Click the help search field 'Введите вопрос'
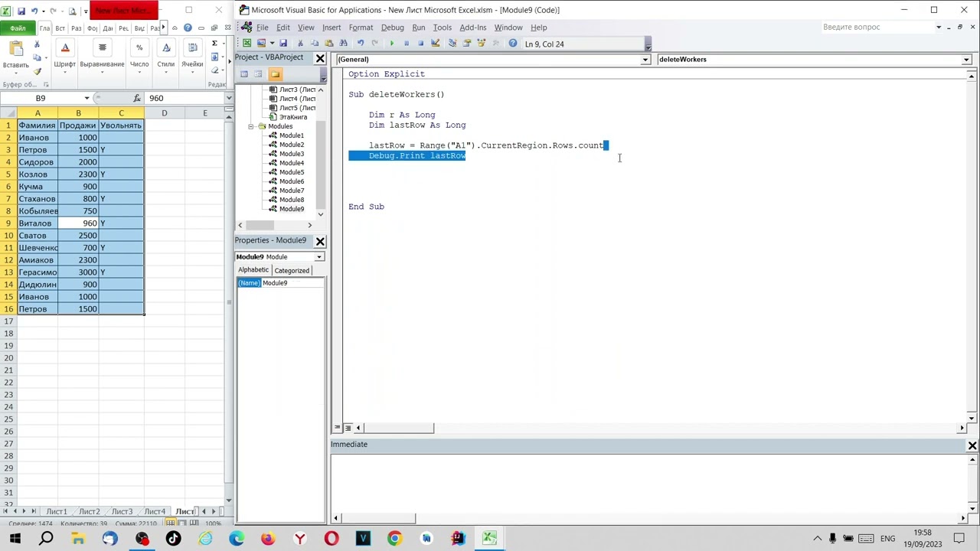This screenshot has width=980, height=551. pos(877,28)
